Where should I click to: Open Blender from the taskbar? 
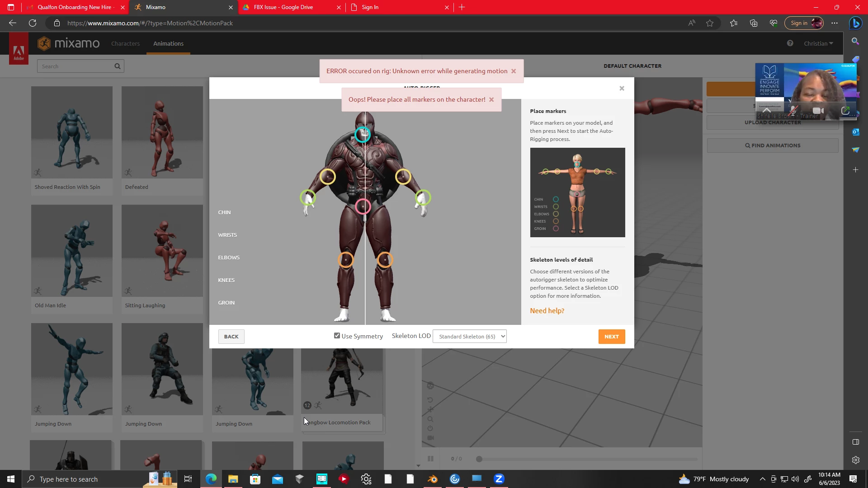coord(432,479)
